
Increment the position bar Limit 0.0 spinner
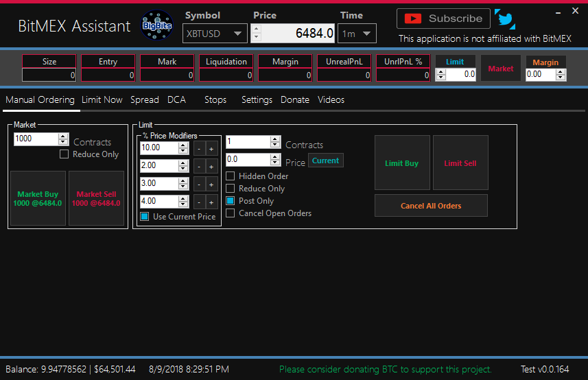coord(441,72)
